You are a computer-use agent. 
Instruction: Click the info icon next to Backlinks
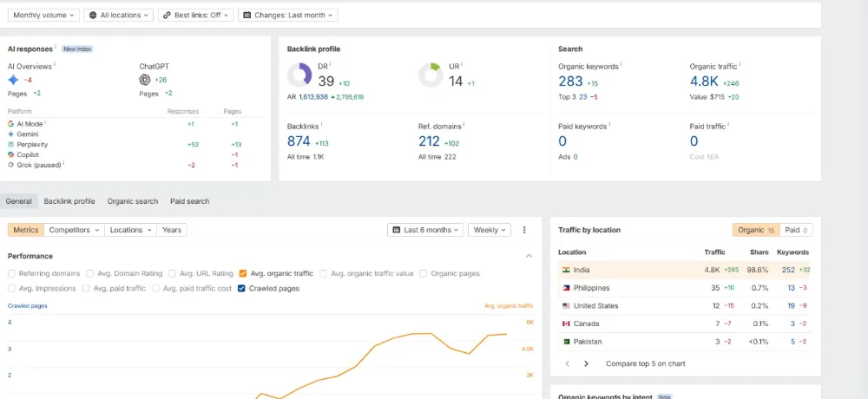(322, 125)
